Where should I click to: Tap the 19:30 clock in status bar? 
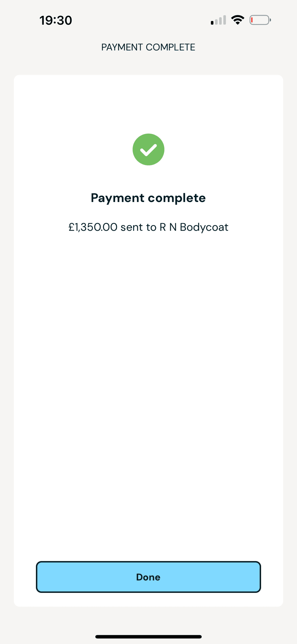tap(56, 20)
